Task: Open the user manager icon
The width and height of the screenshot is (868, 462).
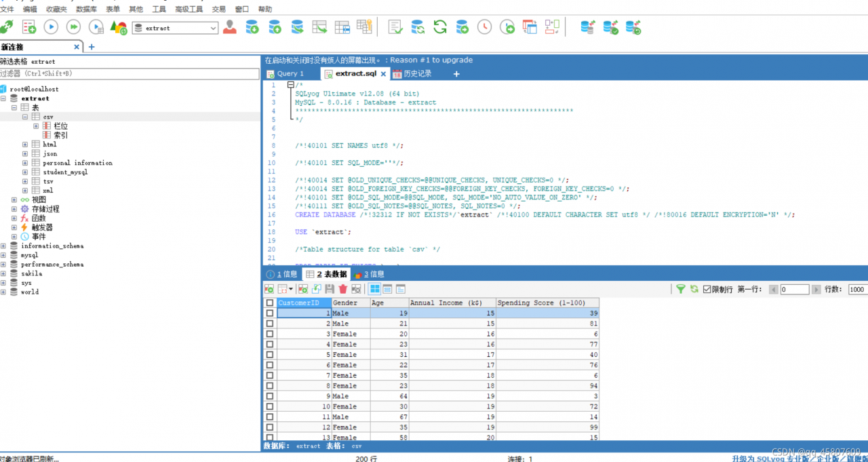Action: click(x=230, y=27)
